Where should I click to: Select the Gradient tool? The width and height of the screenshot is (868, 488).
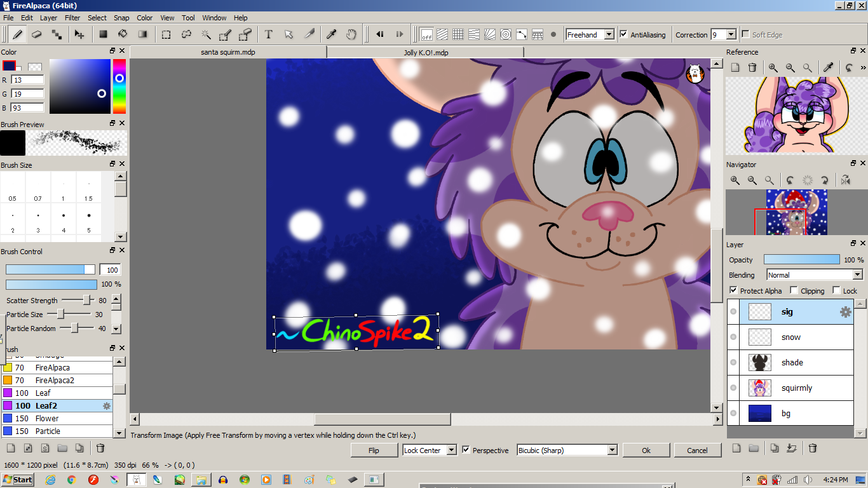[x=143, y=34]
